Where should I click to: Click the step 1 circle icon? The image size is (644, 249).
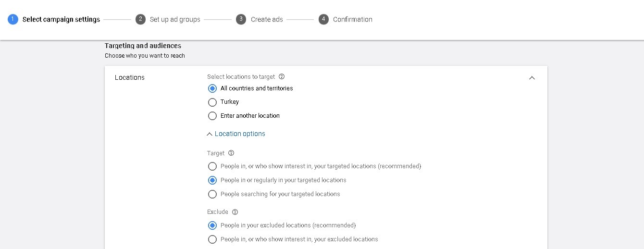tap(13, 19)
